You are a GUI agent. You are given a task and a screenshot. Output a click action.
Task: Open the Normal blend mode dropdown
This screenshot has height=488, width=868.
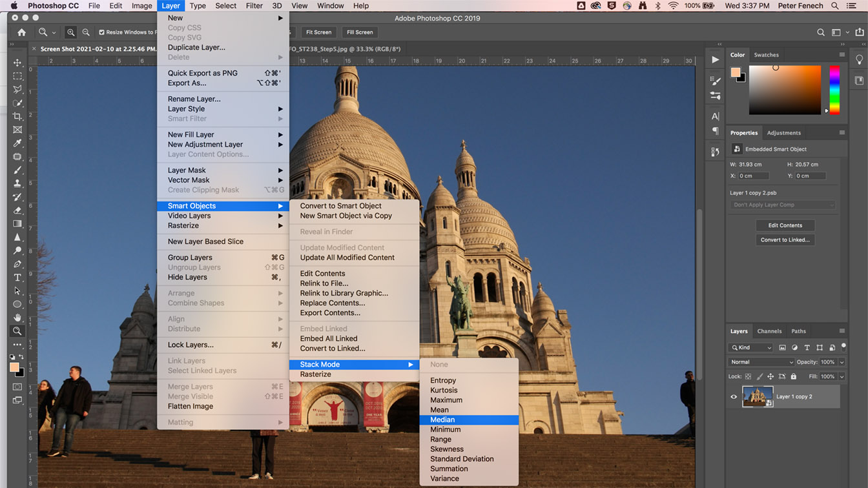coord(761,362)
